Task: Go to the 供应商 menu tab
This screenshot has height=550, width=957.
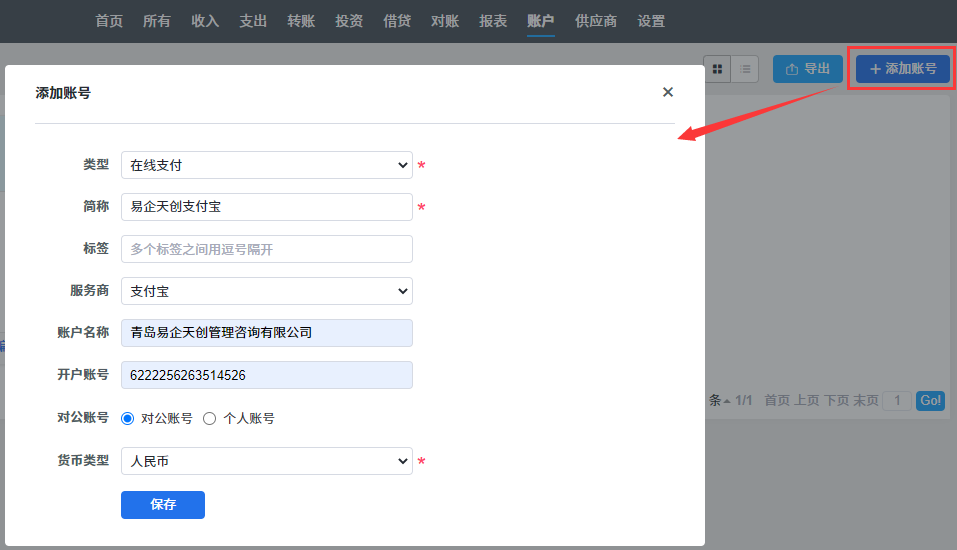Action: [596, 21]
